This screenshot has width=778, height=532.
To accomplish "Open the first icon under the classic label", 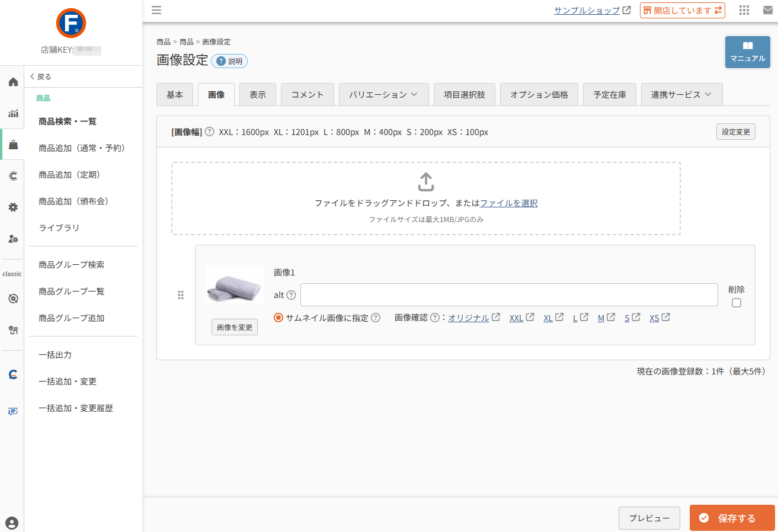I will (13, 299).
